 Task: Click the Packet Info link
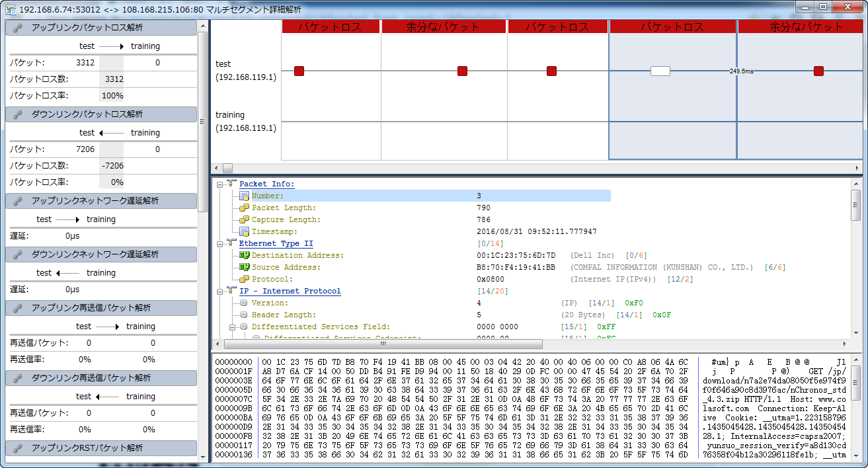coord(266,184)
